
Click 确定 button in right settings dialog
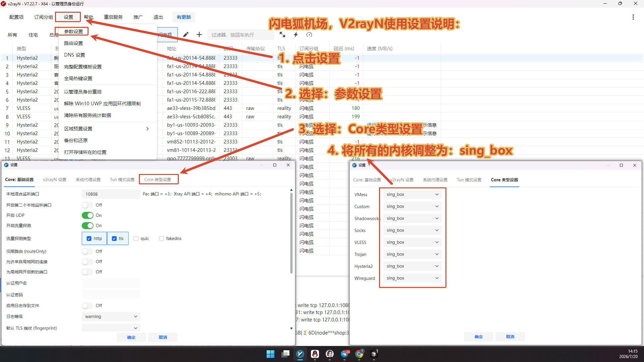pos(479,337)
